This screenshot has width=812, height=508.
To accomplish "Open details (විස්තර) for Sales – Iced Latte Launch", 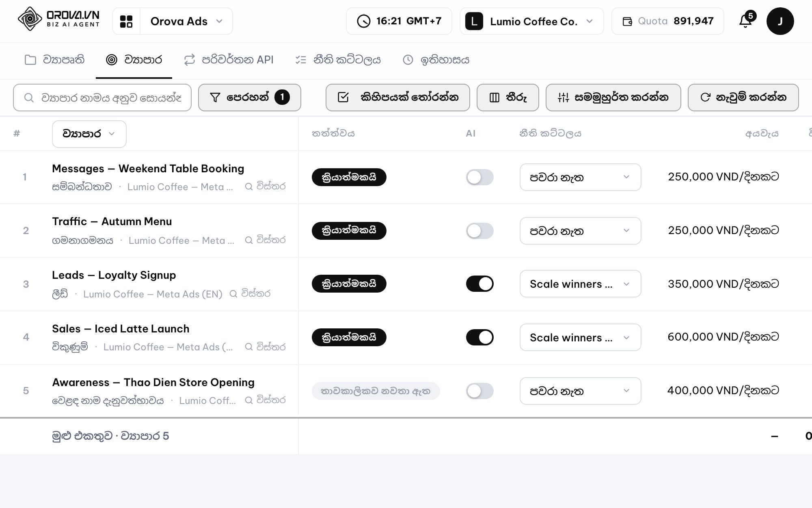I will coord(266,347).
